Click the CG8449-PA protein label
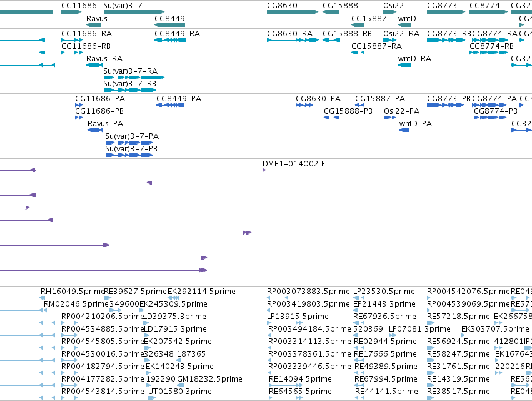Viewport: 532px width, 401px height. pos(179,99)
